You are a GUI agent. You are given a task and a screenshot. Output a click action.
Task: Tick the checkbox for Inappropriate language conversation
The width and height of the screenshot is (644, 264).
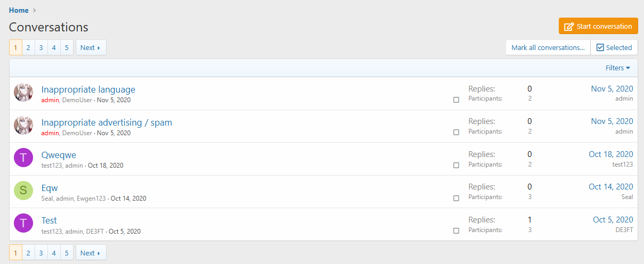pos(456,100)
